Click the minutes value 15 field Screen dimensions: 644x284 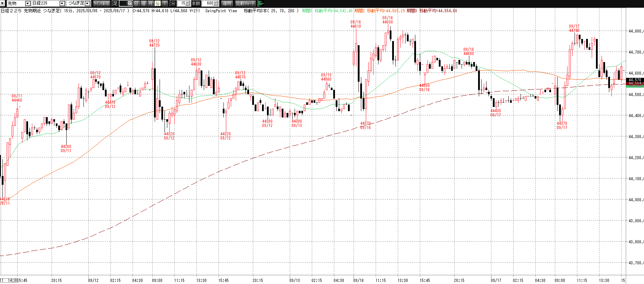(181, 4)
